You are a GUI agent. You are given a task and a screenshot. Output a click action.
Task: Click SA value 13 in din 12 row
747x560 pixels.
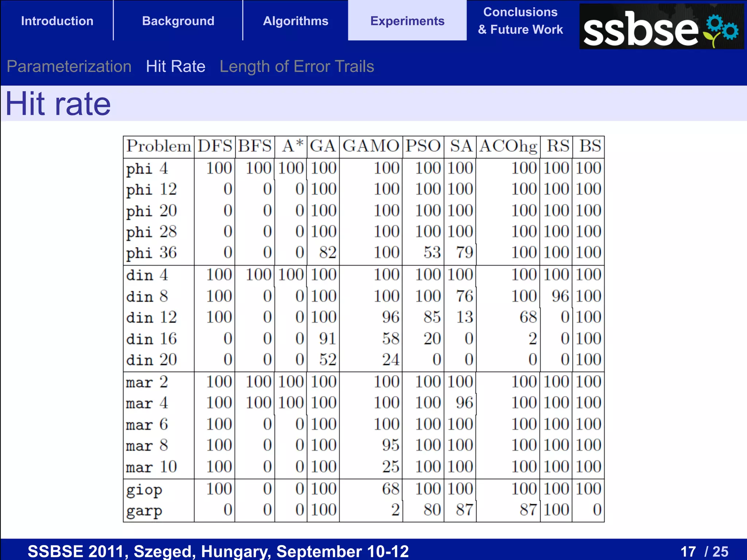[465, 317]
